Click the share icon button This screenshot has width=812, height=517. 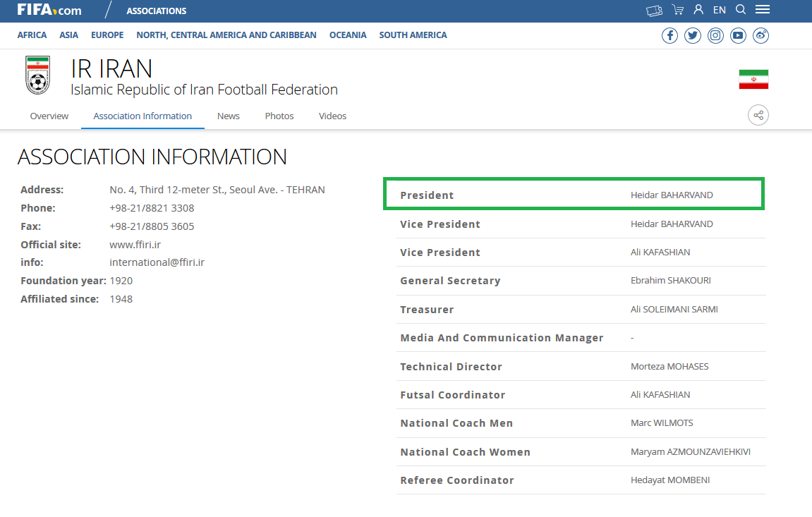coord(758,115)
